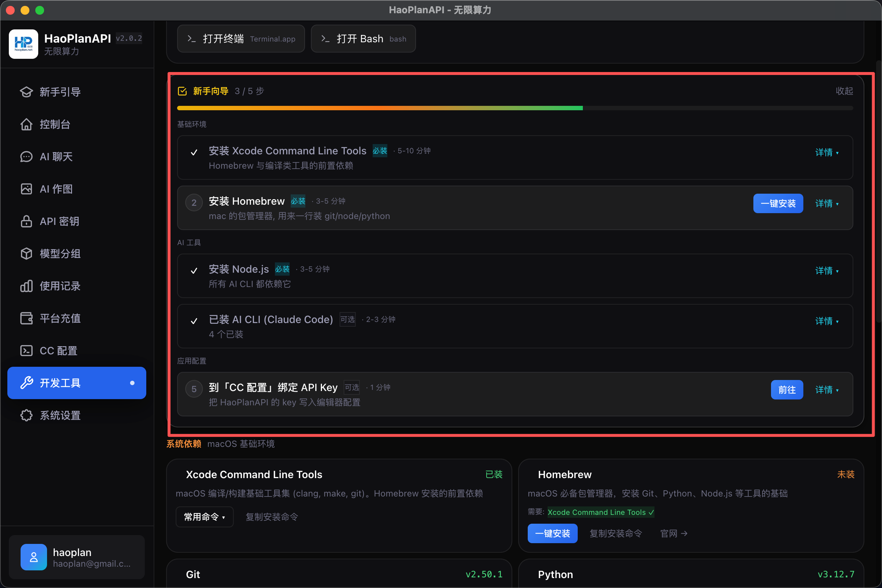Click the 新手向导 checklist icon
Viewport: 882px width, 588px height.
click(182, 91)
